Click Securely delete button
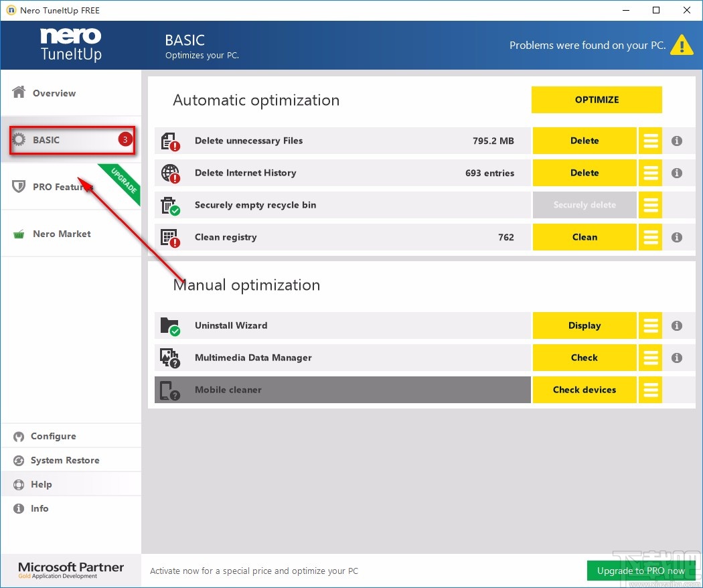The height and width of the screenshot is (588, 703). point(584,205)
